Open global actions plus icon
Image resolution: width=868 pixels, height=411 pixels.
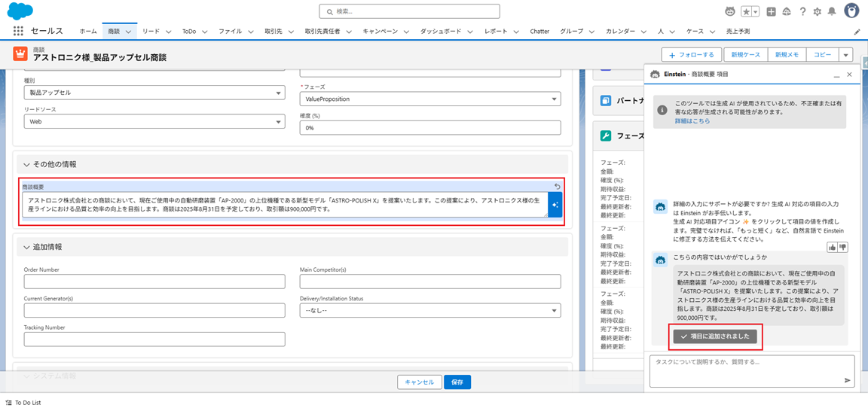(x=771, y=11)
